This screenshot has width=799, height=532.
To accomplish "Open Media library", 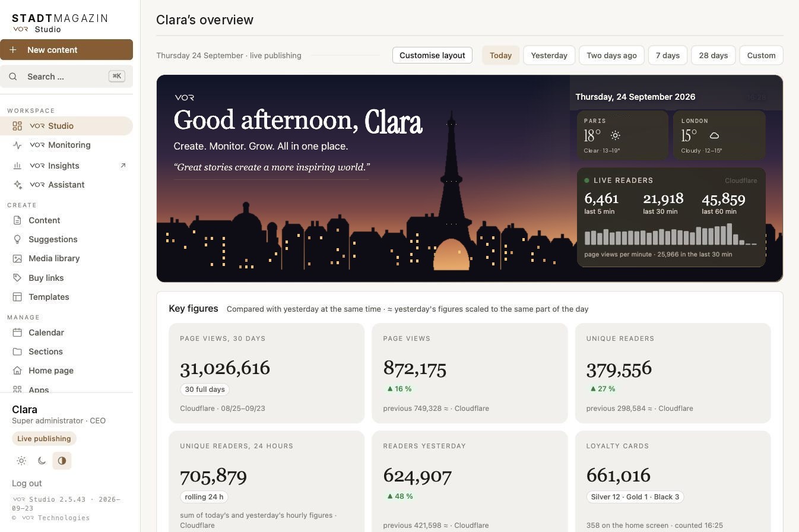I will pyautogui.click(x=66, y=258).
